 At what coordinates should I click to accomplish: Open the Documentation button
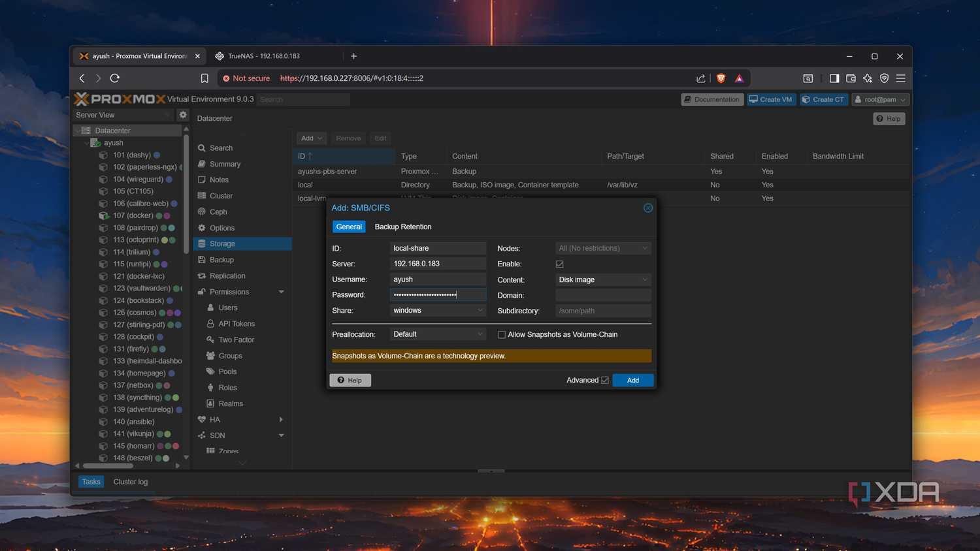pyautogui.click(x=712, y=100)
